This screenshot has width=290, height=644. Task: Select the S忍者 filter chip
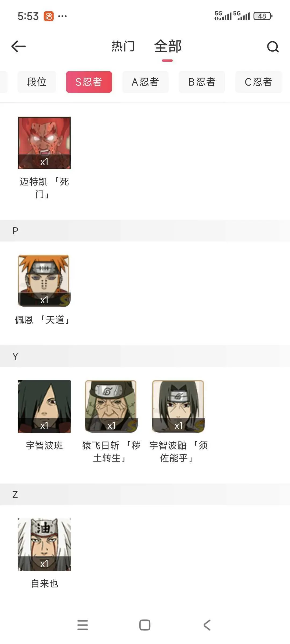tap(89, 82)
